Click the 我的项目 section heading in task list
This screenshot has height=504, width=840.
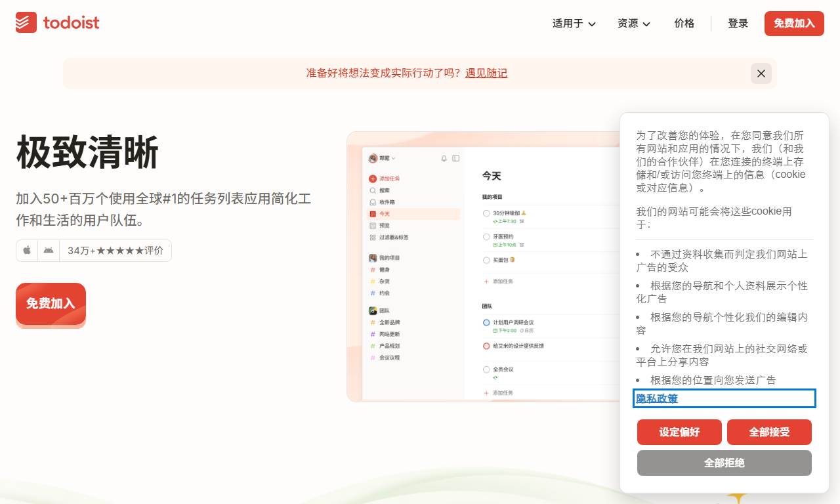[492, 197]
